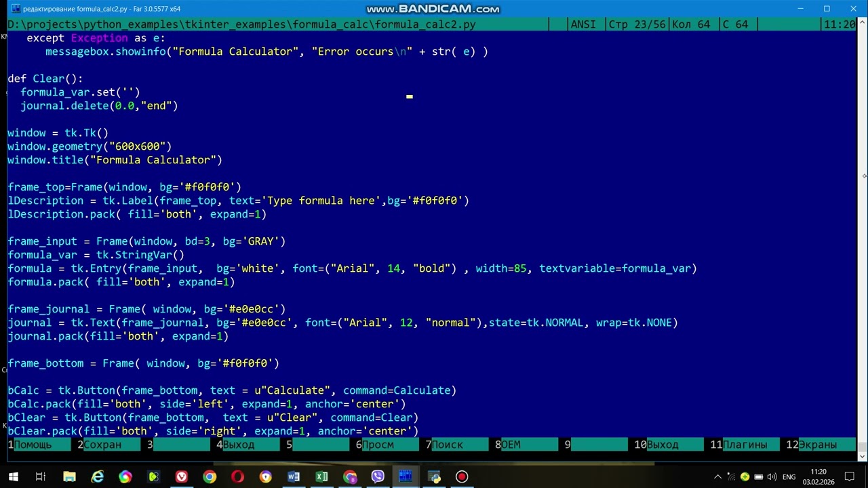The height and width of the screenshot is (488, 868).
Task: Open Viber on taskbar
Action: tap(378, 476)
